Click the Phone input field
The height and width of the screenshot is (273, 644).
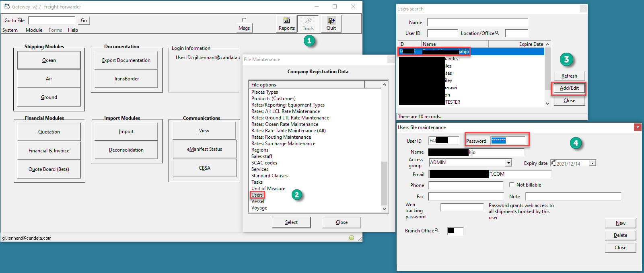(466, 185)
